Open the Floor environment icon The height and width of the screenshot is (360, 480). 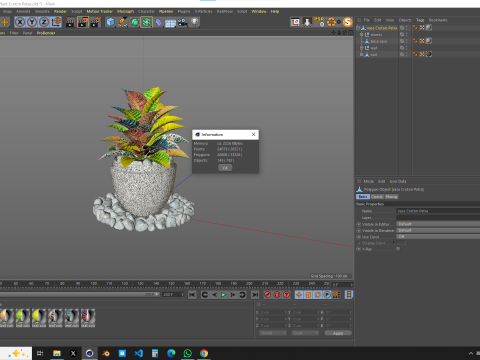[170, 22]
